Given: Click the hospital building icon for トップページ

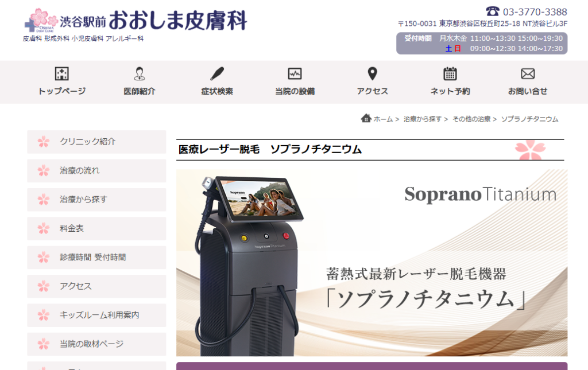Looking at the screenshot, I should pos(62,74).
